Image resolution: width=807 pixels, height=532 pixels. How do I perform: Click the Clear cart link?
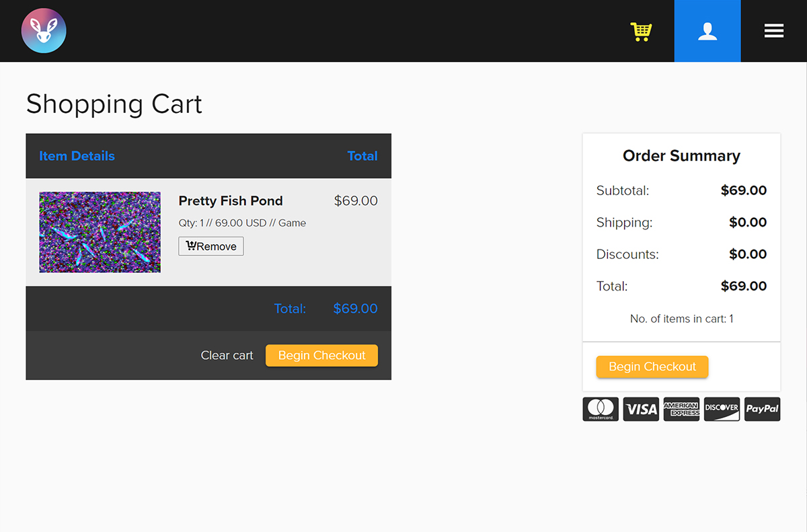[x=227, y=355]
